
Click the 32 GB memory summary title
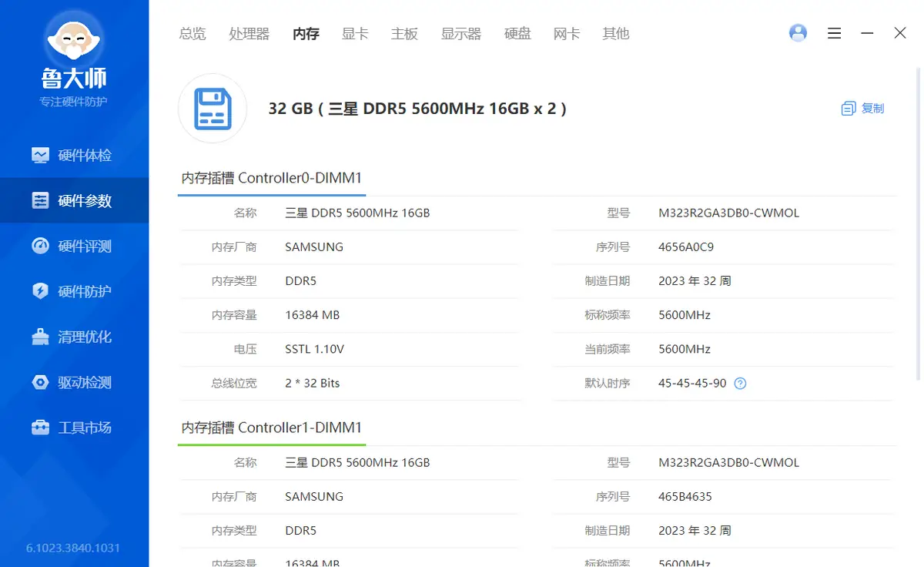tap(417, 109)
